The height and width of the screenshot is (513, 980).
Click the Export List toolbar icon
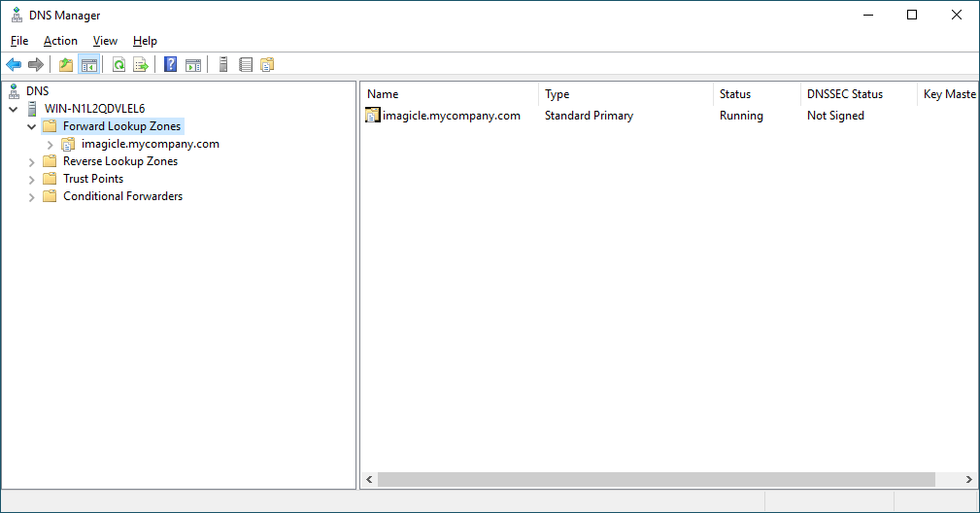coord(141,65)
